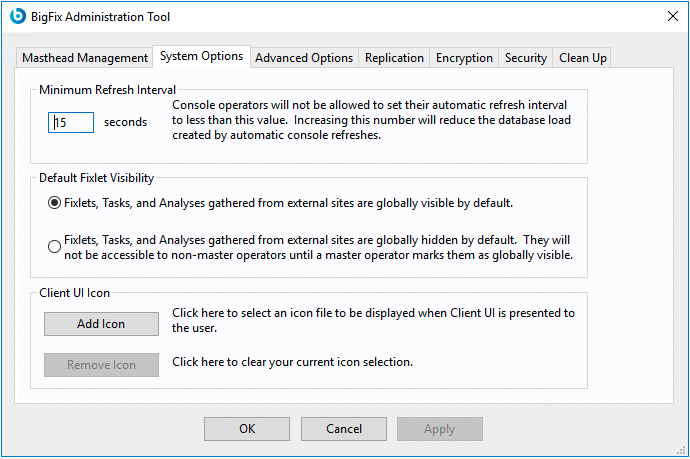Click the Remove Icon button
Image resolution: width=690 pixels, height=459 pixels.
101,365
